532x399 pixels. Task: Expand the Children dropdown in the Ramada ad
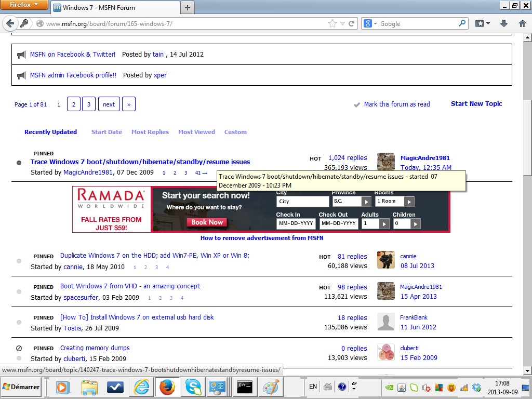[x=416, y=224]
